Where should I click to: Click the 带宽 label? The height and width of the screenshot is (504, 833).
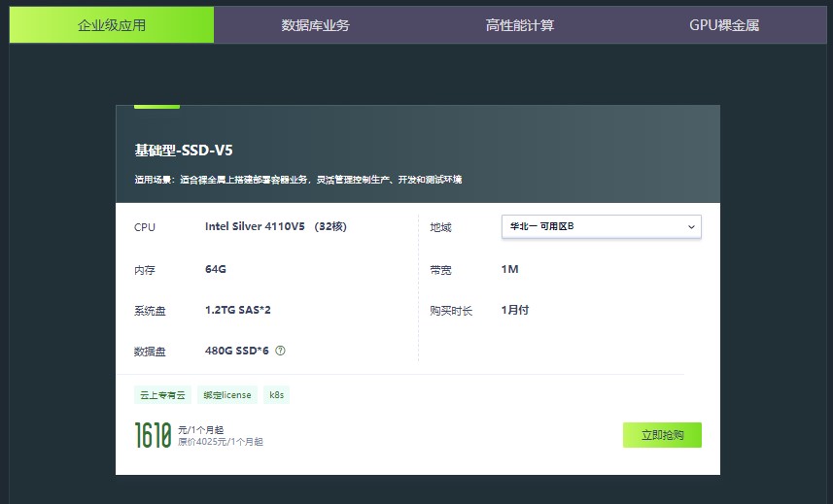440,270
